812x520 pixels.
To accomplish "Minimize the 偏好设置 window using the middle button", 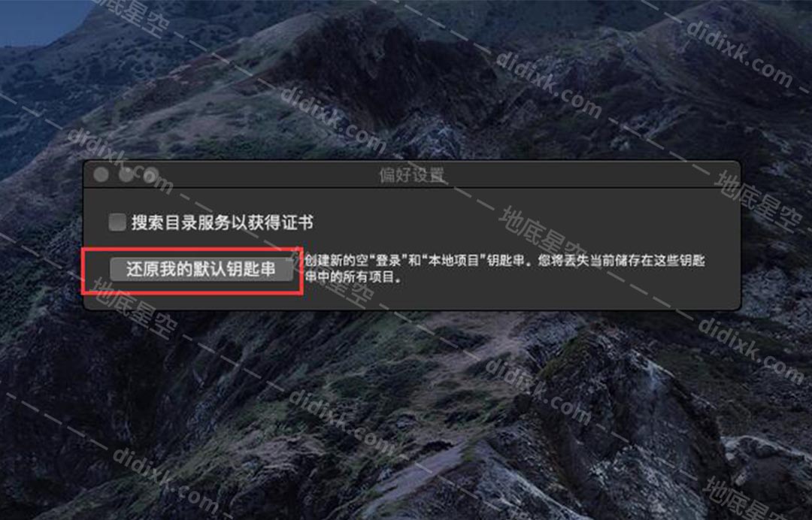I will [x=126, y=175].
